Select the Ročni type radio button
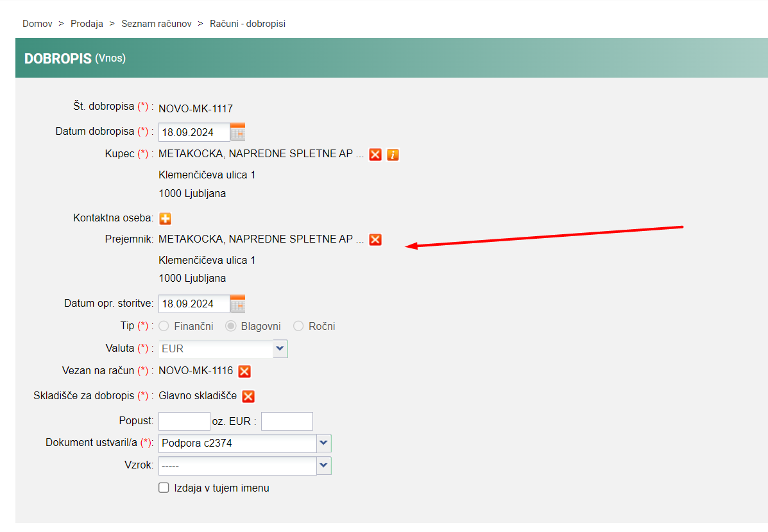Image resolution: width=768 pixels, height=532 pixels. pos(298,326)
